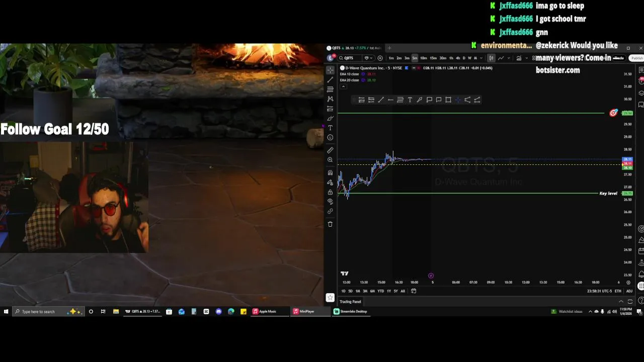The height and width of the screenshot is (362, 644).
Task: Open the user profile avatar menu
Action: pyautogui.click(x=330, y=58)
